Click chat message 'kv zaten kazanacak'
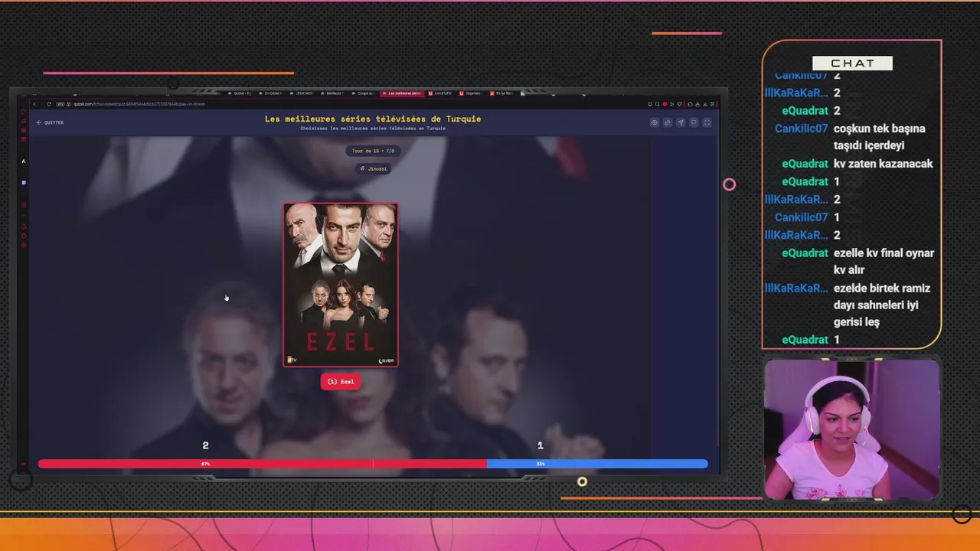The width and height of the screenshot is (980, 551). coord(884,164)
